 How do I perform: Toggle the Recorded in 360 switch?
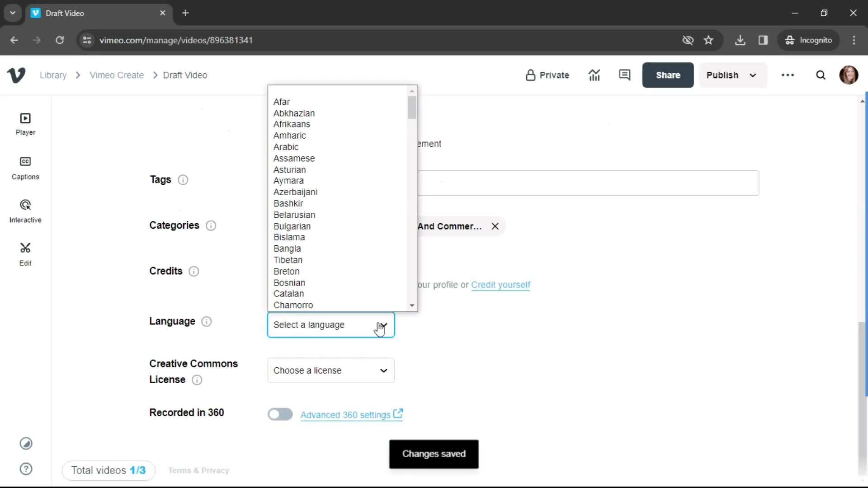[280, 414]
